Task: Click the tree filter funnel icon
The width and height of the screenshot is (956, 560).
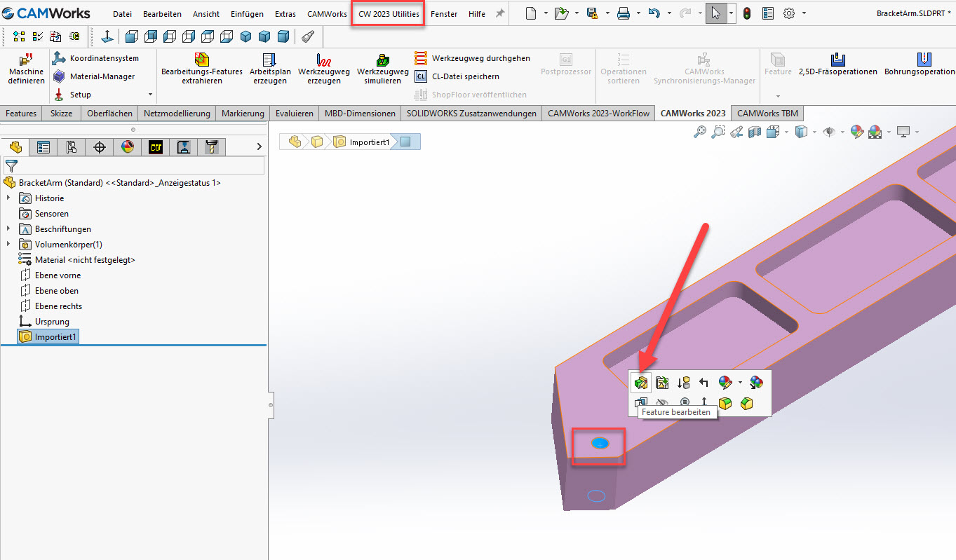Action: (11, 166)
